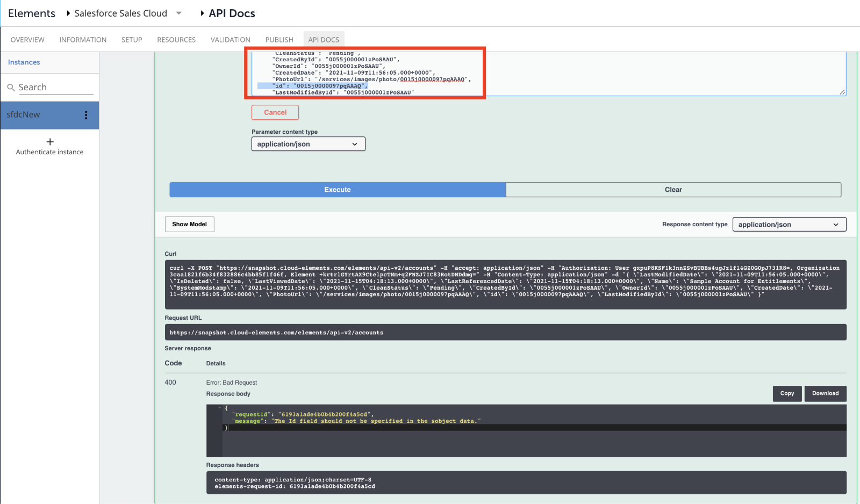Collapse the JSON response body fold arrow
This screenshot has width=860, height=504.
(x=220, y=408)
